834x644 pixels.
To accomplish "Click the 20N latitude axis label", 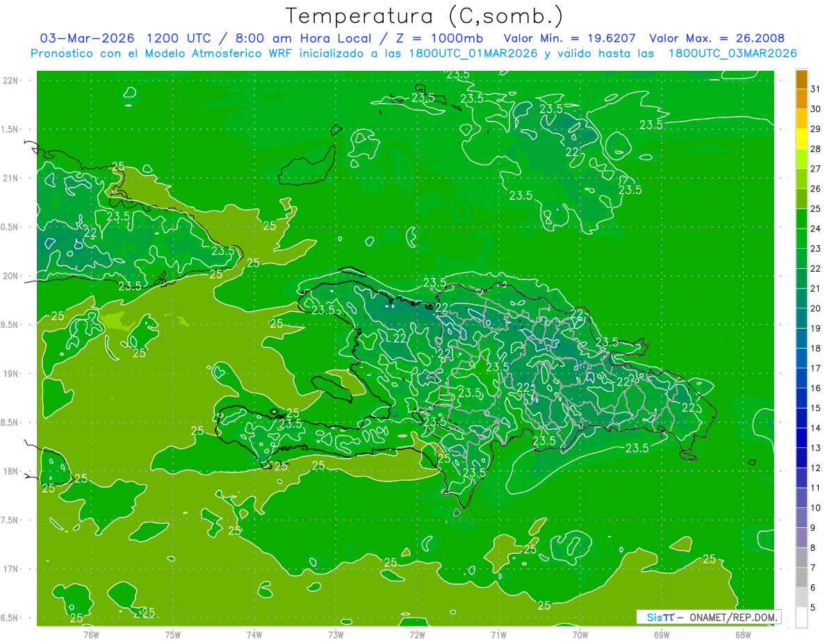I will [12, 276].
